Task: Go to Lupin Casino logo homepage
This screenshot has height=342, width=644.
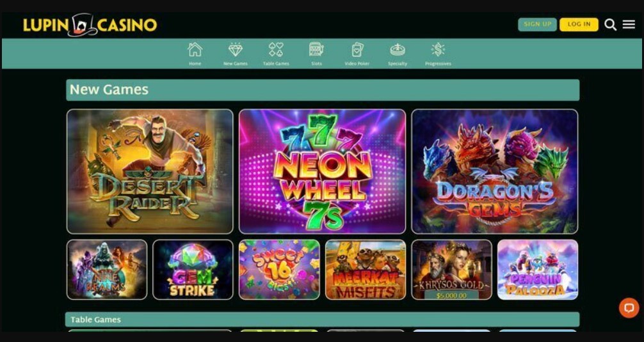Action: 90,25
